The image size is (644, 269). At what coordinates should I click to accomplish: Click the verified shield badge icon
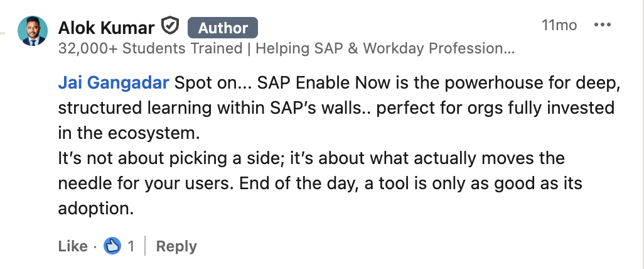(171, 26)
